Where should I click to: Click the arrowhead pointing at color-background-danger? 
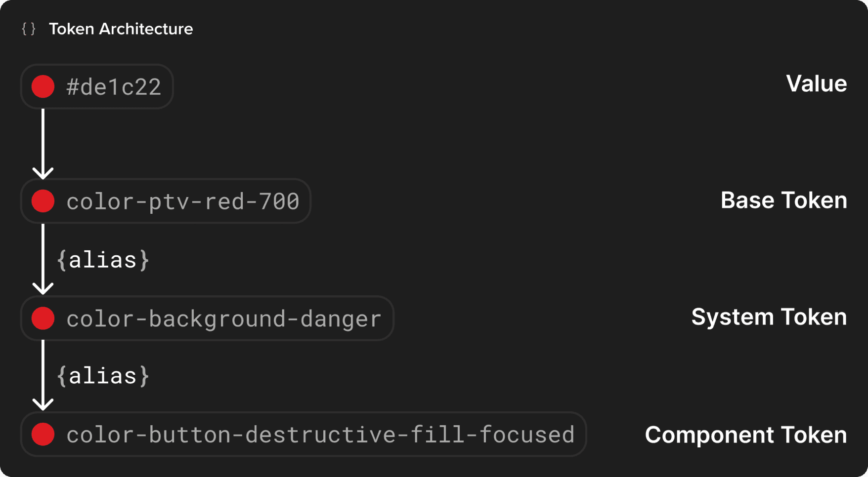pos(43,288)
